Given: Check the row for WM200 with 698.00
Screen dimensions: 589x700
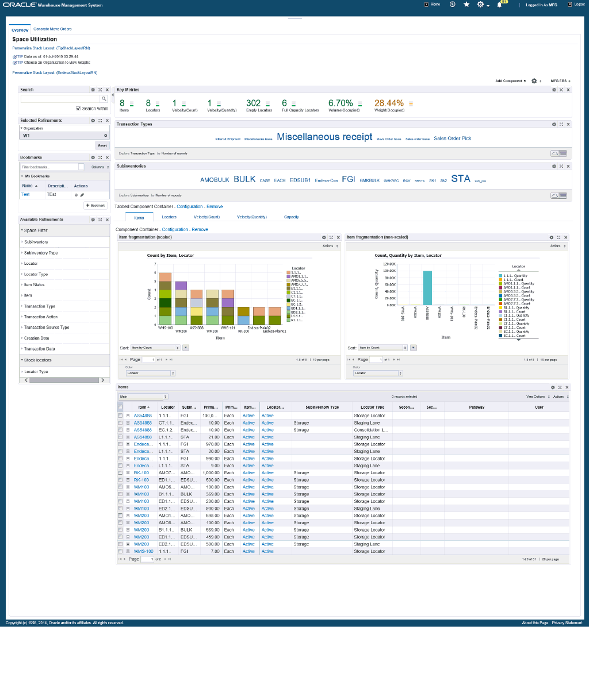Looking at the screenshot, I should pos(120,516).
